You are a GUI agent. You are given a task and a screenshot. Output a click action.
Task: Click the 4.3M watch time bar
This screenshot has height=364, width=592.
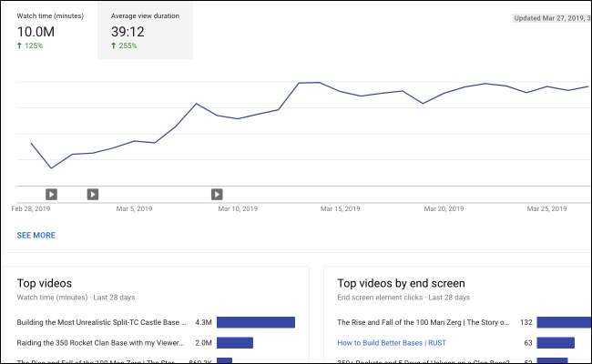(255, 322)
